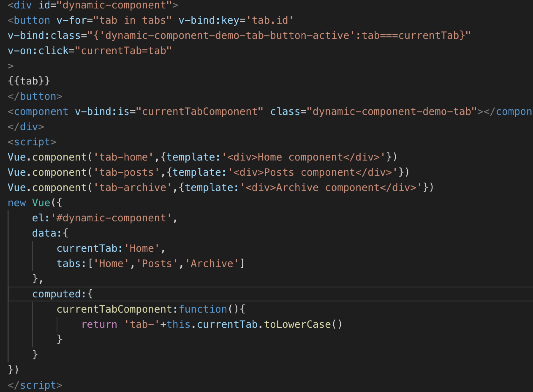533x392 pixels.
Task: Click the opening <script> tag
Action: [x=32, y=142]
